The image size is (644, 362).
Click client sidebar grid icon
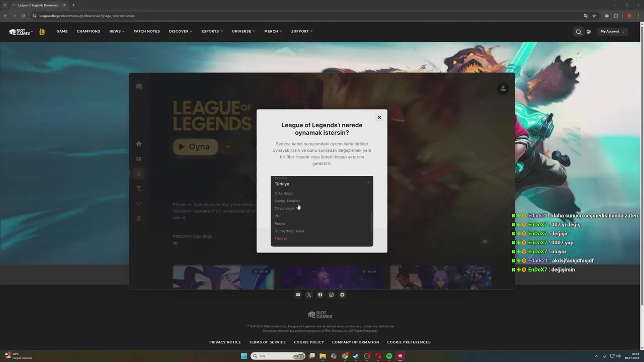(x=139, y=159)
